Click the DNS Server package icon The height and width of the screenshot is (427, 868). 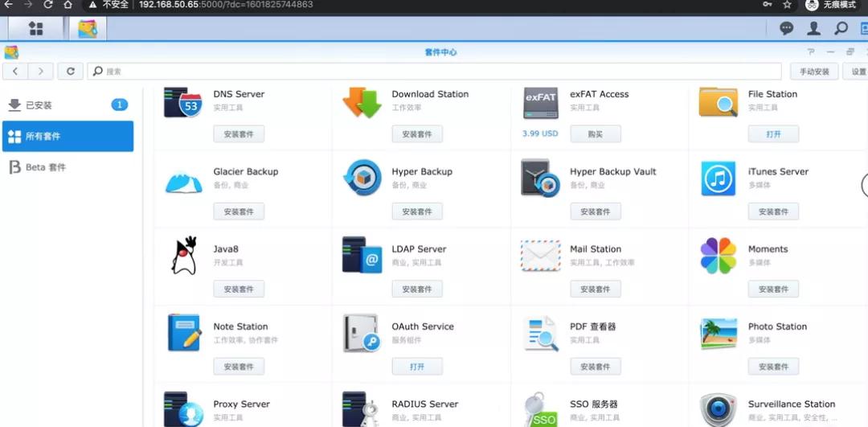182,102
